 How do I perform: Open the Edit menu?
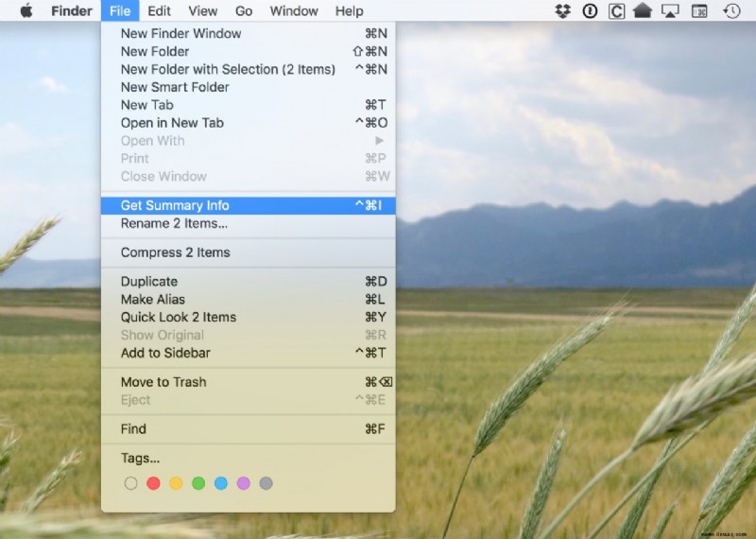(159, 10)
